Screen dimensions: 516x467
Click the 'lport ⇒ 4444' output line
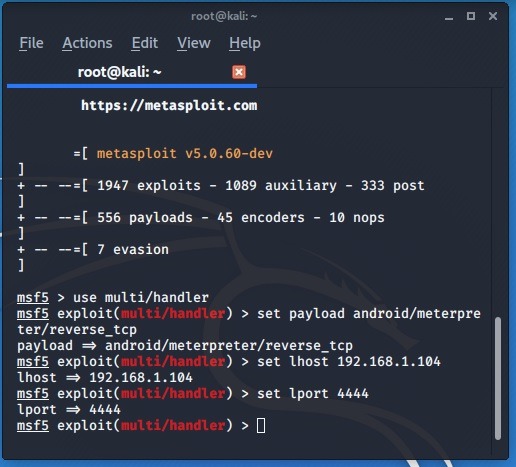click(x=69, y=410)
